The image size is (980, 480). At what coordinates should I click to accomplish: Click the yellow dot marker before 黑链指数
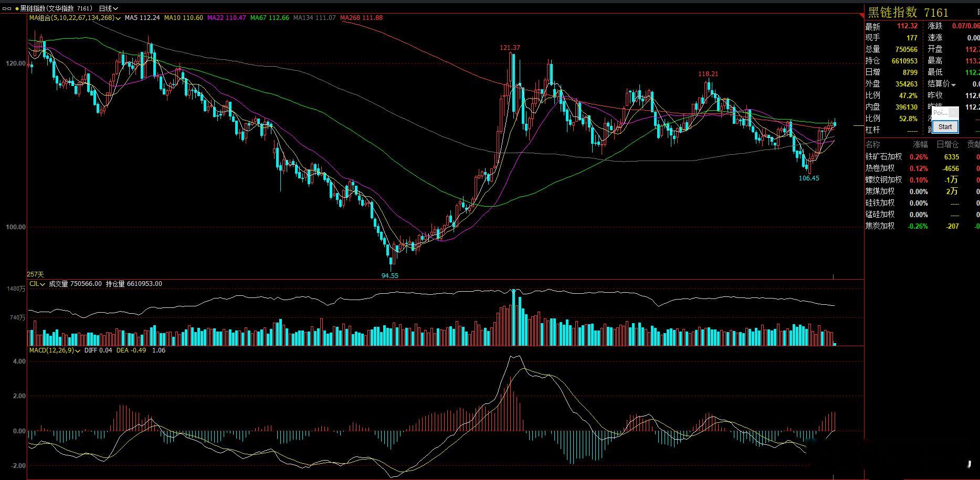[17, 8]
